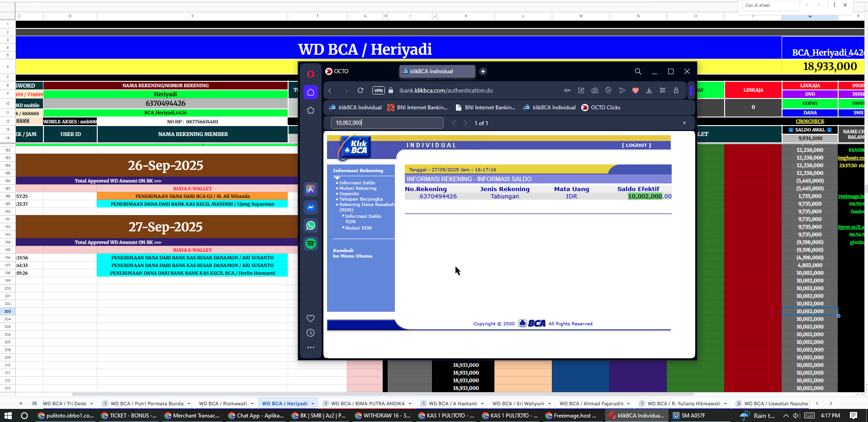Open WhatsApp in Opera sidebar
Viewport: 868px width, 422px height.
pos(311,225)
